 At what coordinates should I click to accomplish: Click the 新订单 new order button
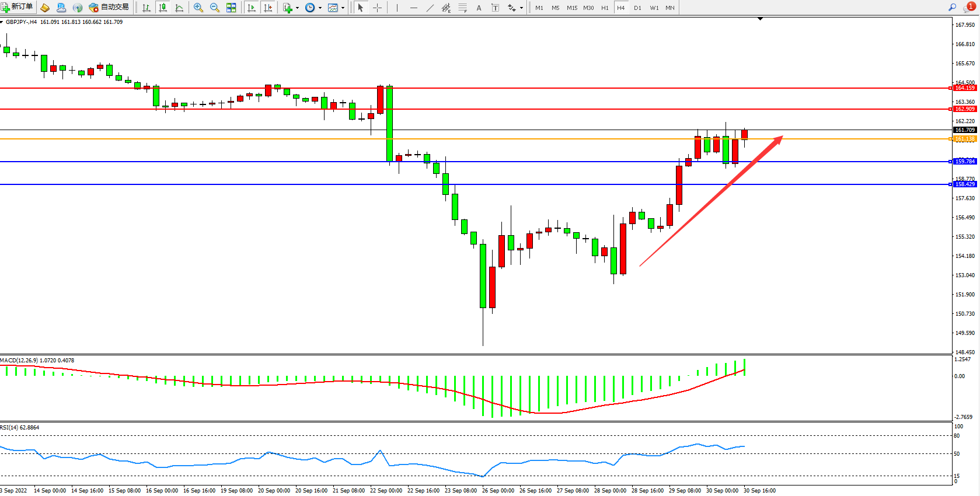coord(18,7)
